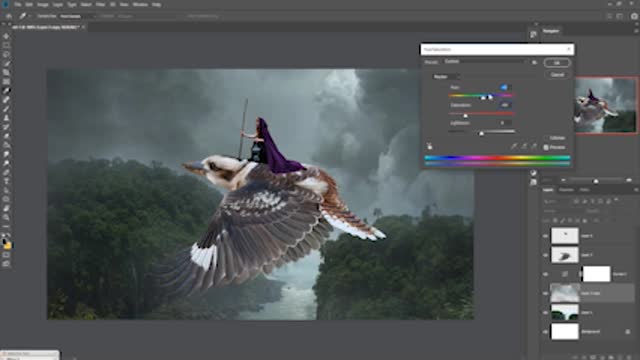Open the Image menu
The width and height of the screenshot is (640, 360).
coord(43,4)
